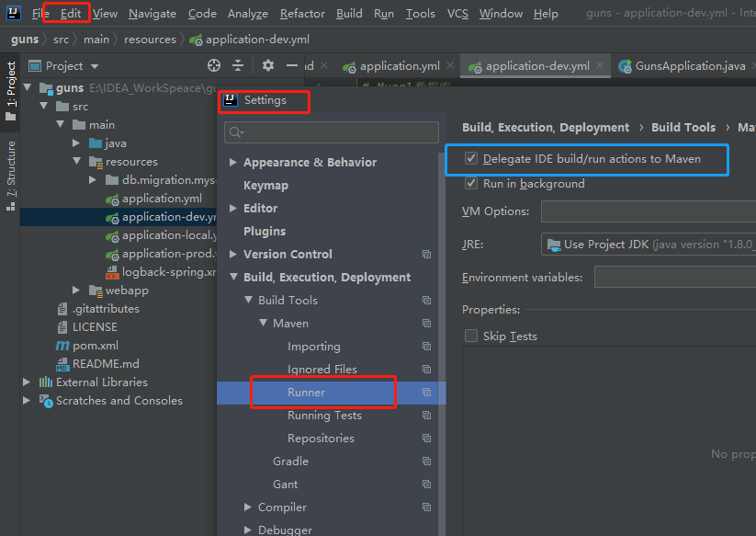Viewport: 756px width, 536px height.
Task: Select .gitattributes file in project tree
Action: [106, 309]
